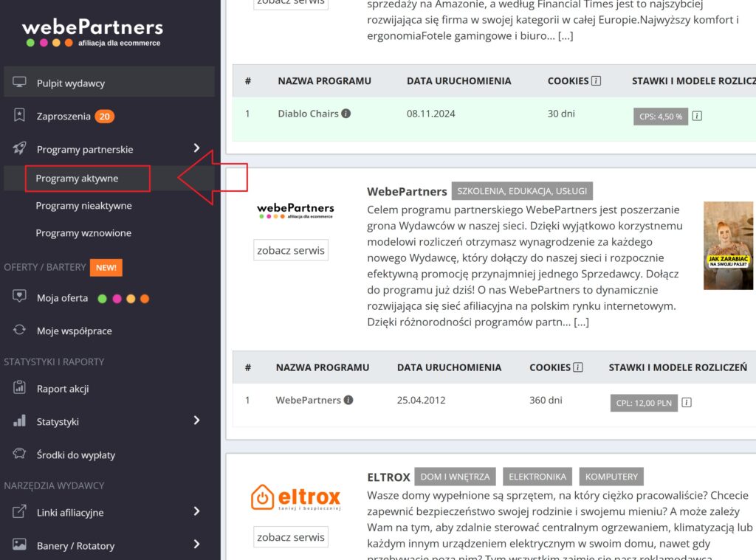The width and height of the screenshot is (756, 560).
Task: Click the truncation [...] of WebePartners description
Action: tap(581, 322)
